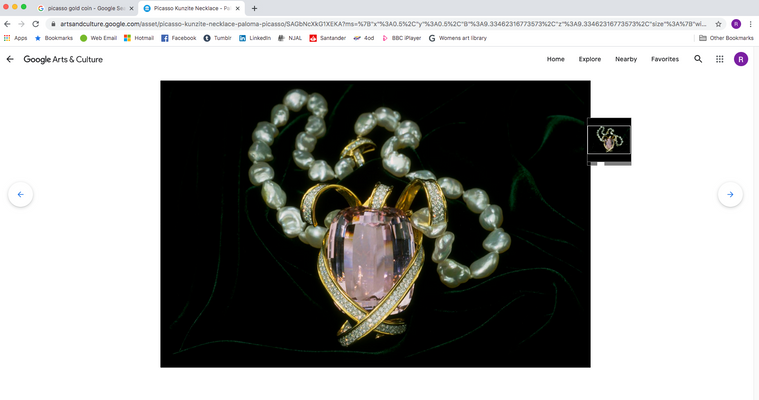Open the Favorites nav item
Screen dimensions: 759x400
point(665,59)
